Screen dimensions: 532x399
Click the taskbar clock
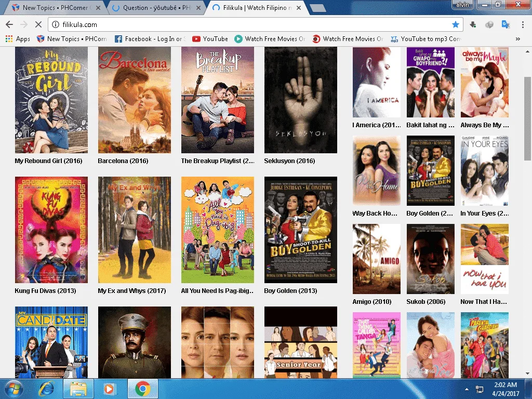[506, 389]
